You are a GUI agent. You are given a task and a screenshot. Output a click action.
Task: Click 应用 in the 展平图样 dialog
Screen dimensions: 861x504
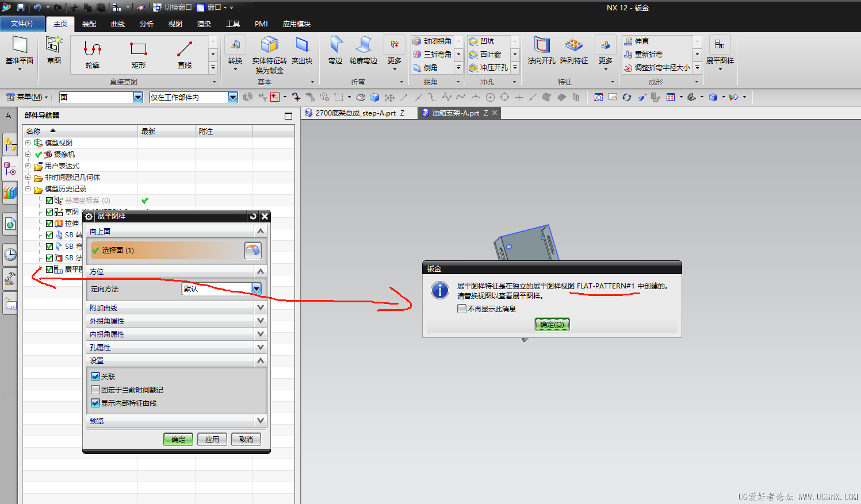pyautogui.click(x=212, y=439)
